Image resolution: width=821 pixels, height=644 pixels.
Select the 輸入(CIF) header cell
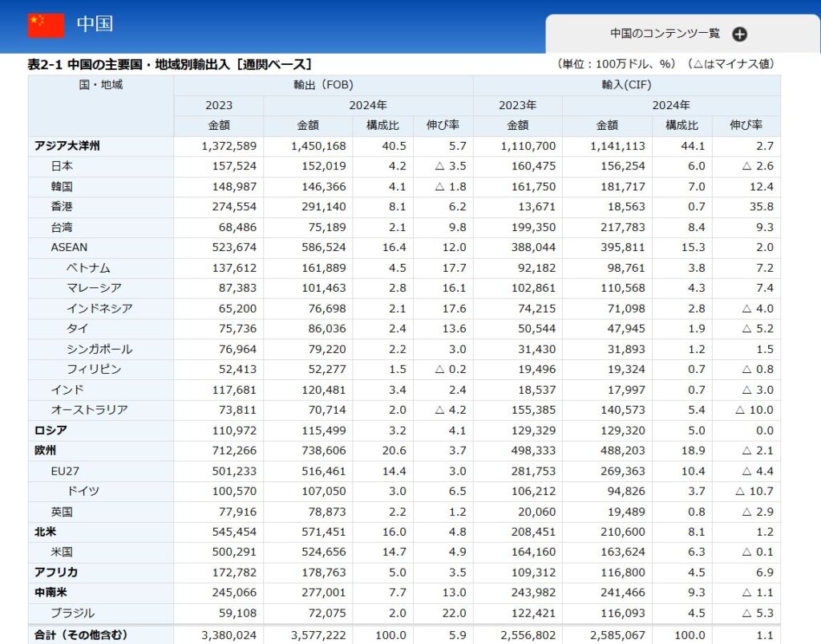click(626, 84)
